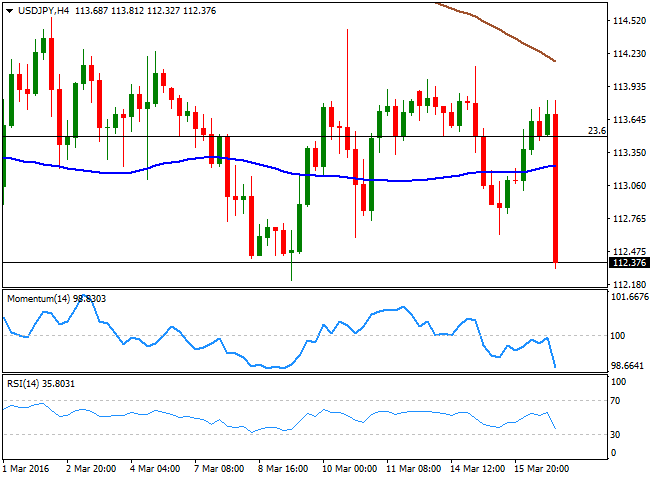Select the 10 Mar 00:00 time label
650x480 pixels.
click(349, 469)
